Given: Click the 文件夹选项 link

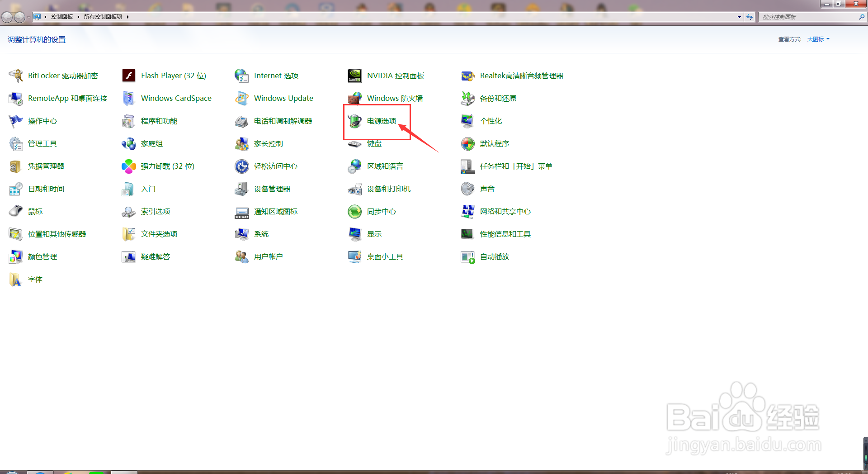Looking at the screenshot, I should pos(159,234).
